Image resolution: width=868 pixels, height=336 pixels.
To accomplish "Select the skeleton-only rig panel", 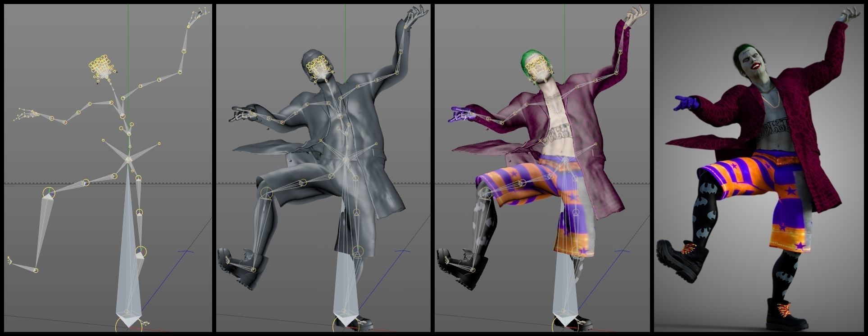I will (x=108, y=168).
